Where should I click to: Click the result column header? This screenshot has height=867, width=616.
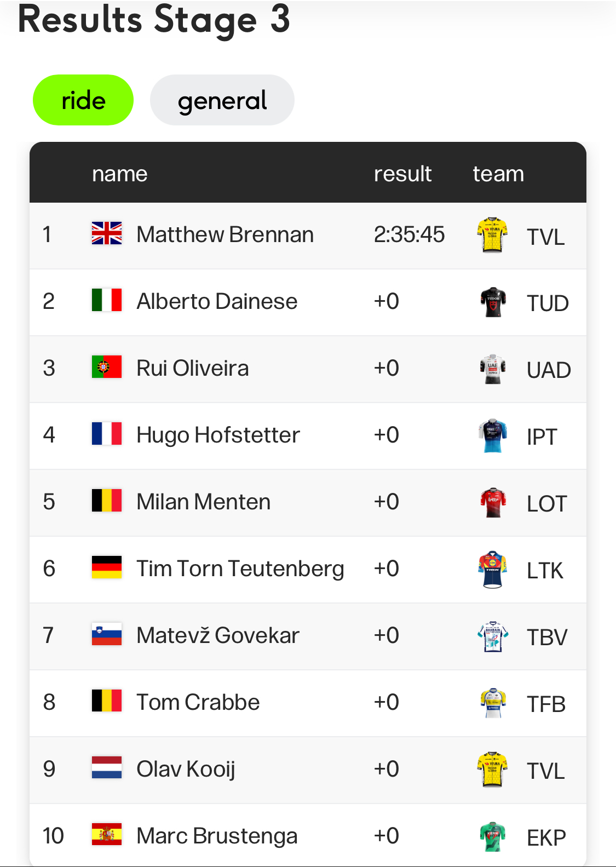coord(403,174)
